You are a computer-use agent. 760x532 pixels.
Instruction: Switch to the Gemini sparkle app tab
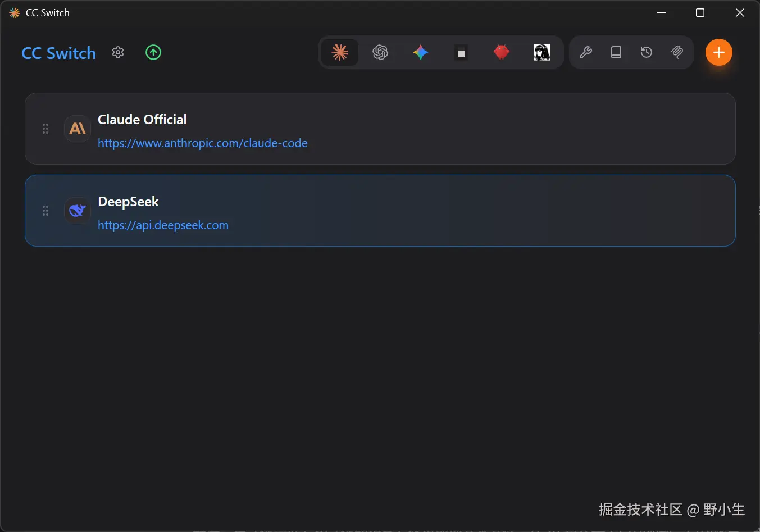[x=421, y=52]
